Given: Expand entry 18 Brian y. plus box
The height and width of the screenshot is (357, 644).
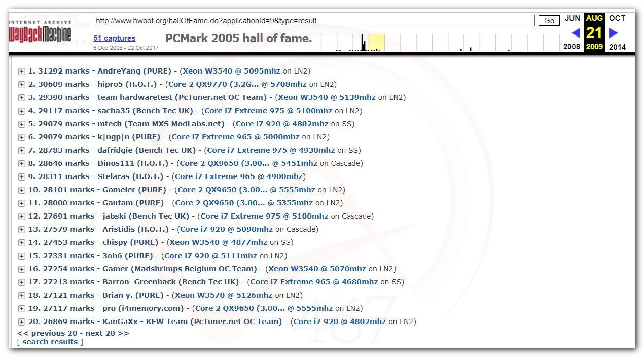Looking at the screenshot, I should (22, 296).
